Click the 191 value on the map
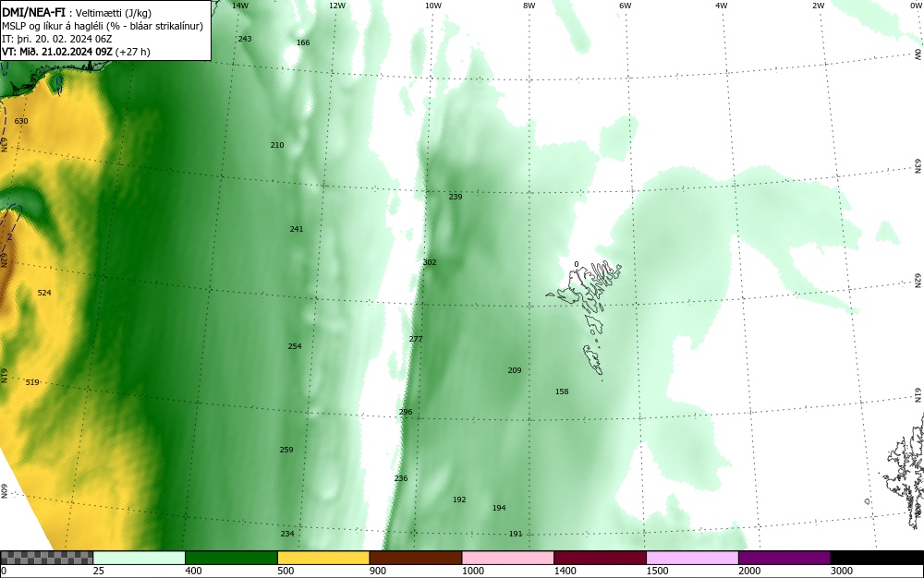 (516, 534)
